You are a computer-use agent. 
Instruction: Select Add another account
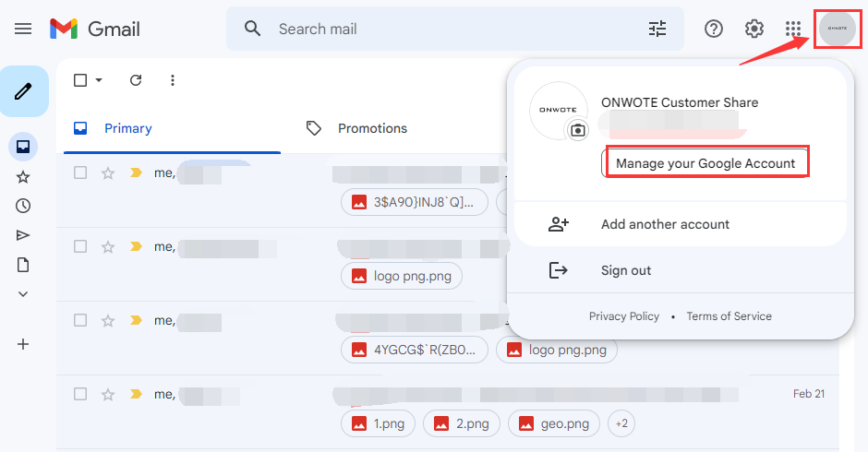coord(665,224)
